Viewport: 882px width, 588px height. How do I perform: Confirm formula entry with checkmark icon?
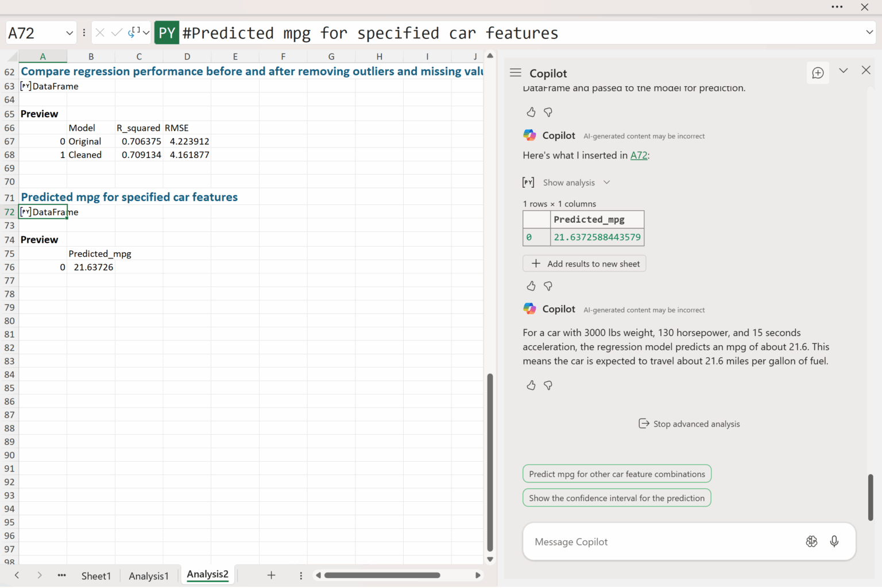pos(117,33)
